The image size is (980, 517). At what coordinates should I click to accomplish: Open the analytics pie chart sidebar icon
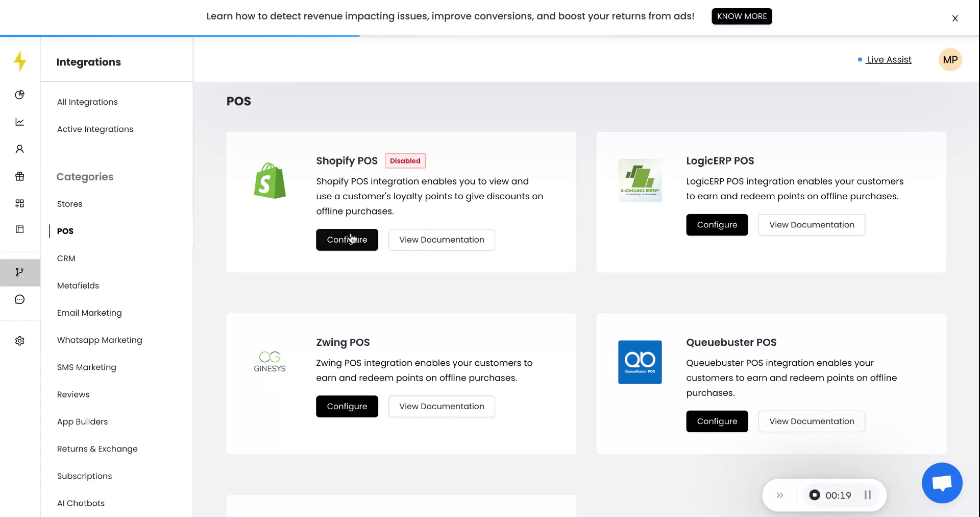[x=19, y=95]
